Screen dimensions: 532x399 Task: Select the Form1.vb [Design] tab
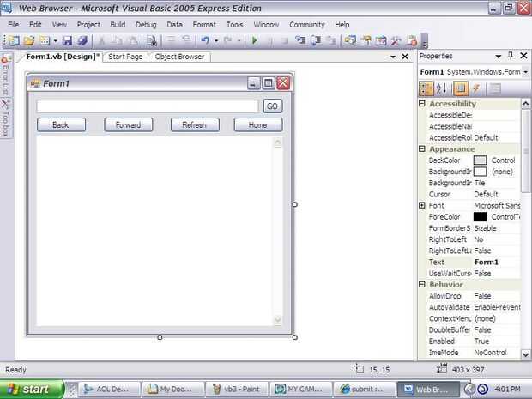click(63, 57)
